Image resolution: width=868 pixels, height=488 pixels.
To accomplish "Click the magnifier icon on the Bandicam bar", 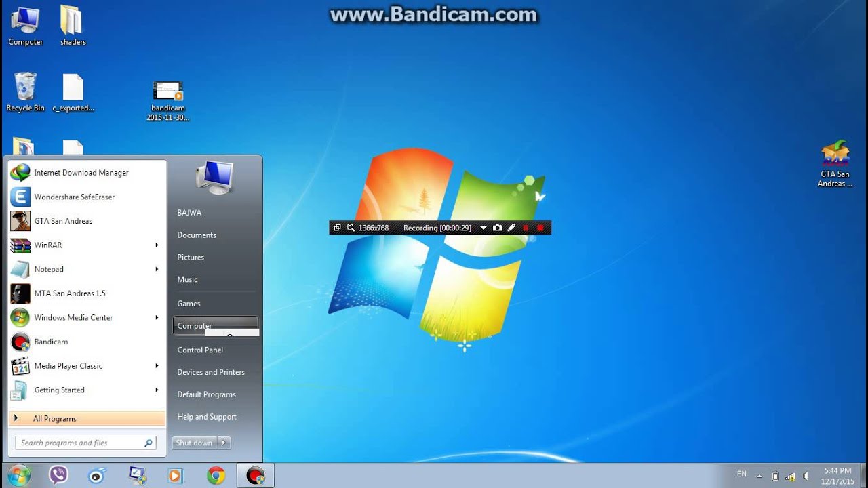I will point(351,228).
